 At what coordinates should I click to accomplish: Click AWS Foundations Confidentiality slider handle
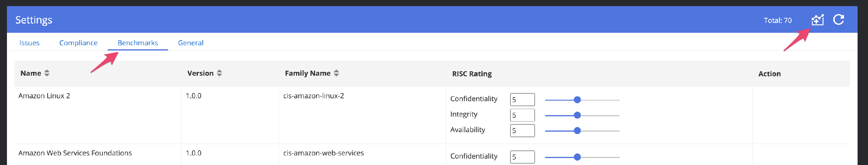577,157
